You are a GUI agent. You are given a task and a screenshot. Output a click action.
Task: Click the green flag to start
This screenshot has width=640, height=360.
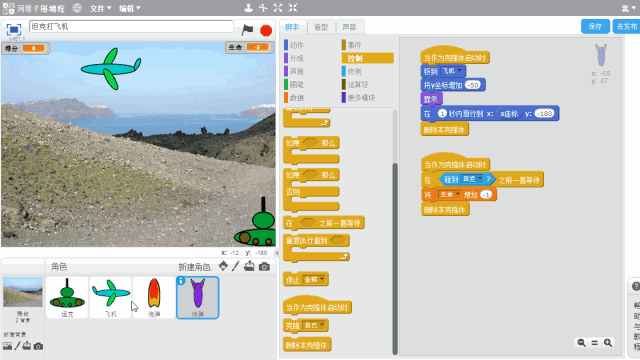pyautogui.click(x=247, y=30)
